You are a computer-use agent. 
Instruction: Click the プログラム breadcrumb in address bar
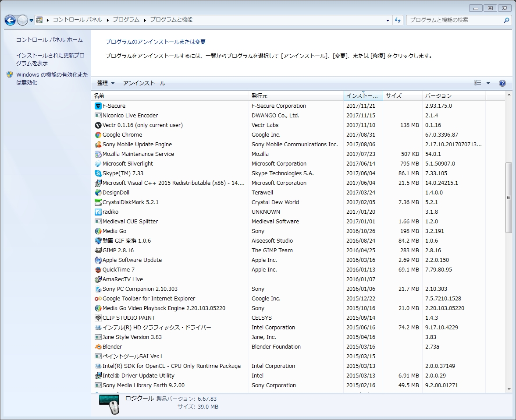click(x=126, y=20)
